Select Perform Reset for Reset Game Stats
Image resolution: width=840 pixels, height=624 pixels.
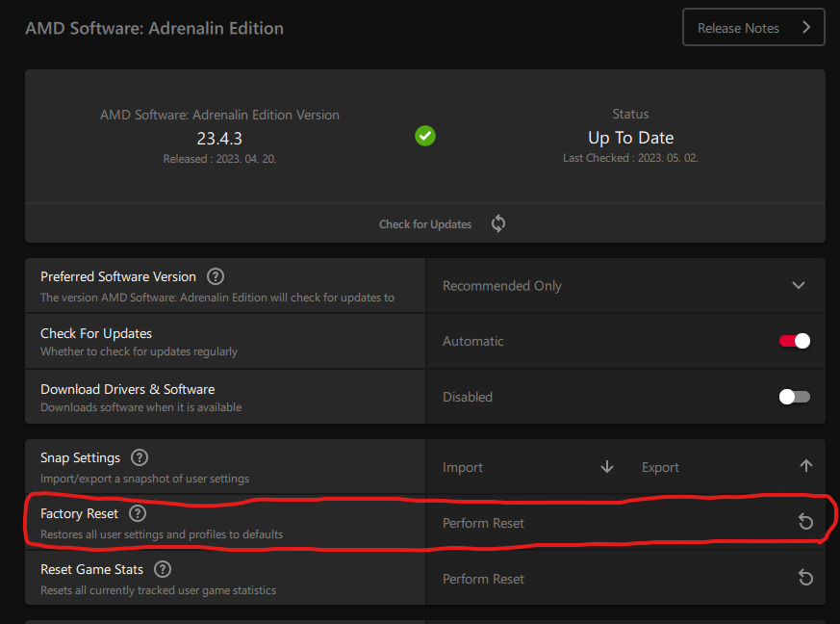(x=483, y=579)
